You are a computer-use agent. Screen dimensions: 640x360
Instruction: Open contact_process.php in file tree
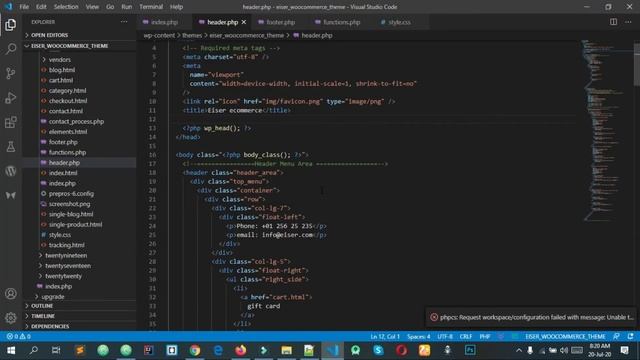point(76,122)
